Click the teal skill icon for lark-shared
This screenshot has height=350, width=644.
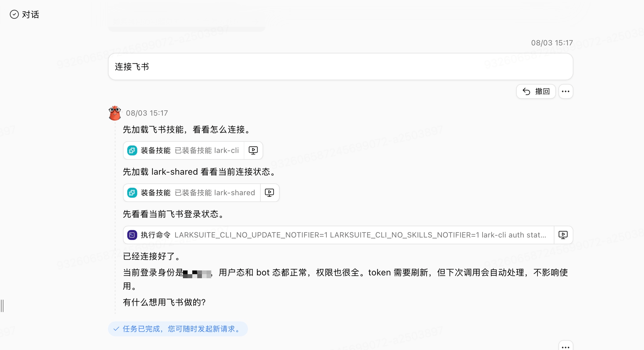coord(132,193)
